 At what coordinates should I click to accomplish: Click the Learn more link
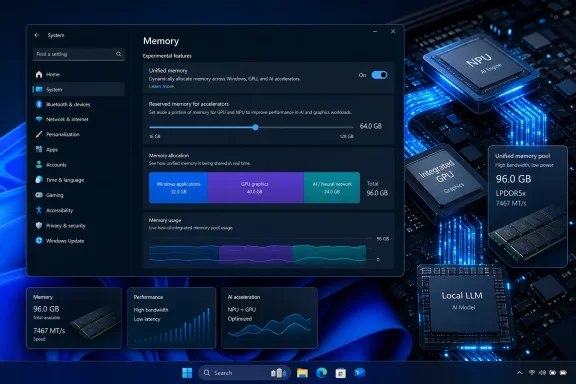[161, 86]
